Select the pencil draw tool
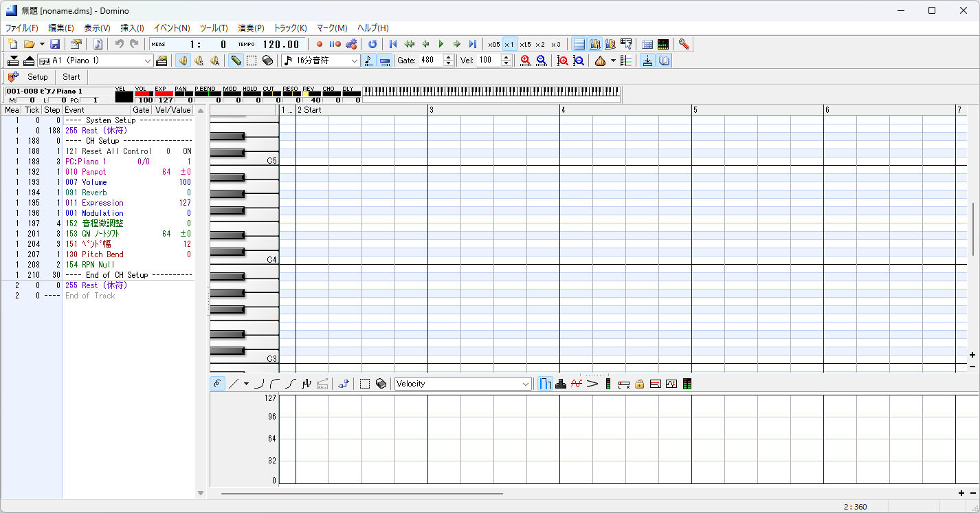Viewport: 980px width, 513px height. (x=236, y=61)
